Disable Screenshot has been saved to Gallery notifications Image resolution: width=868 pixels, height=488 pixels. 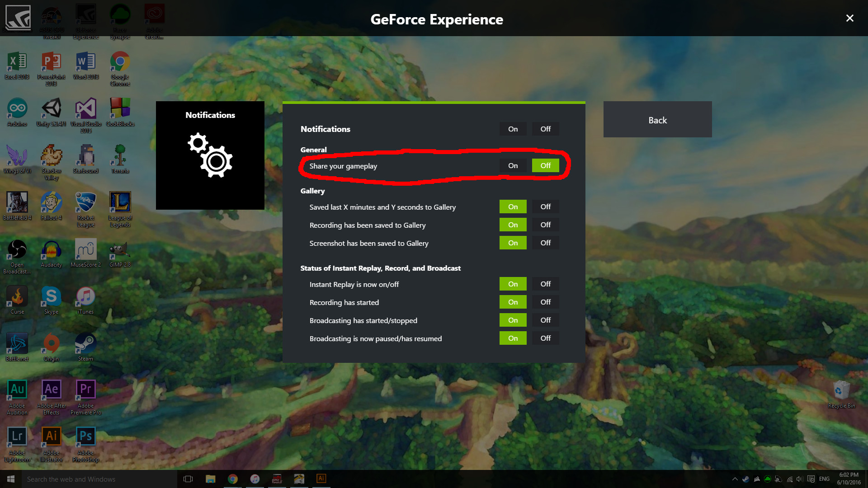545,243
